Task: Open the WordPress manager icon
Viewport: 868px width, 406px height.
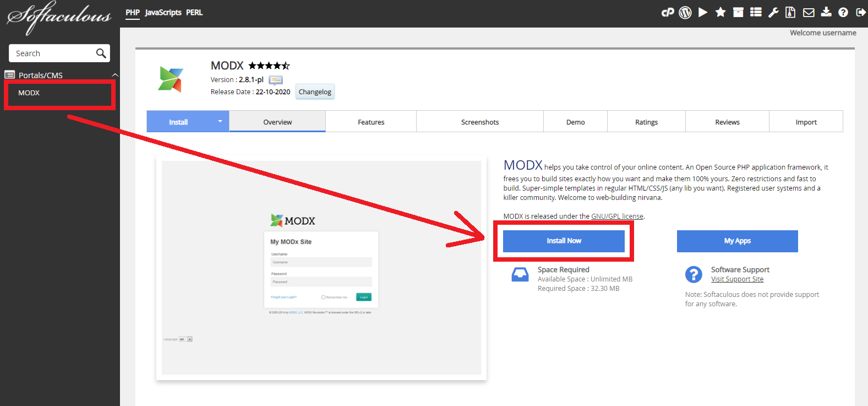Action: click(x=685, y=12)
